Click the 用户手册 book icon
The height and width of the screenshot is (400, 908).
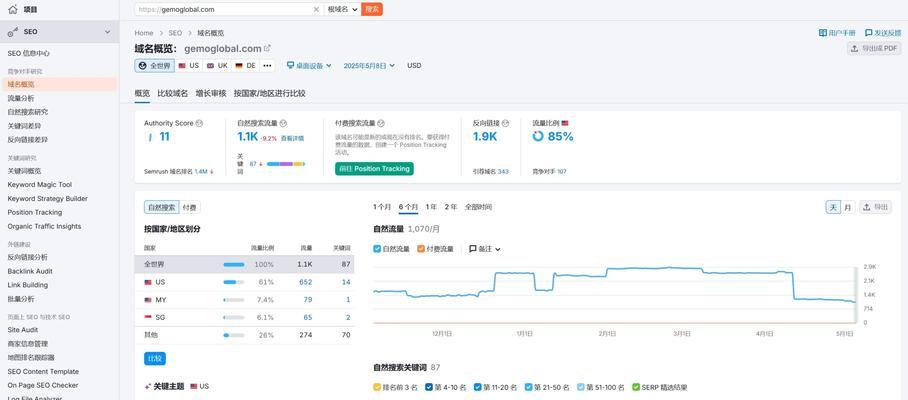pyautogui.click(x=822, y=33)
